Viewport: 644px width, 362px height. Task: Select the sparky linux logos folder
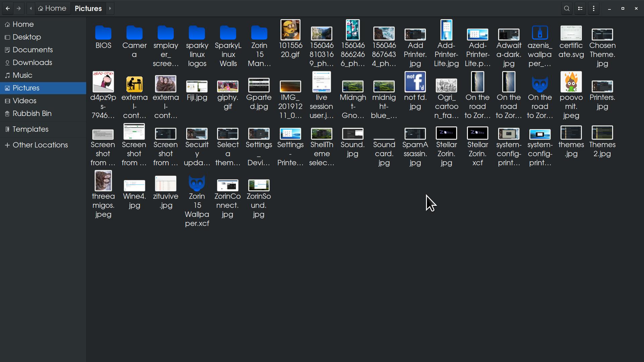[x=197, y=33]
